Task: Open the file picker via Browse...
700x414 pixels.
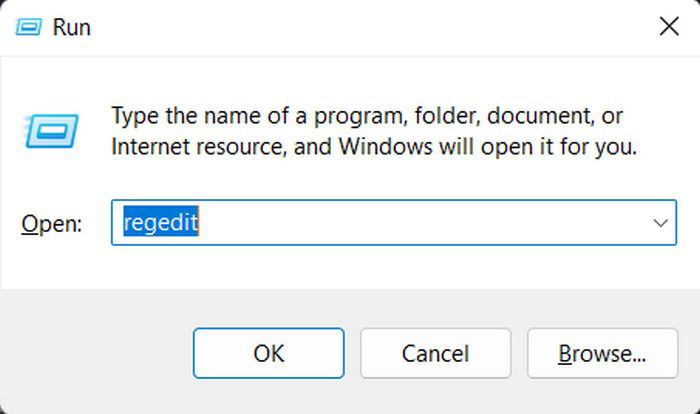Action: tap(602, 353)
